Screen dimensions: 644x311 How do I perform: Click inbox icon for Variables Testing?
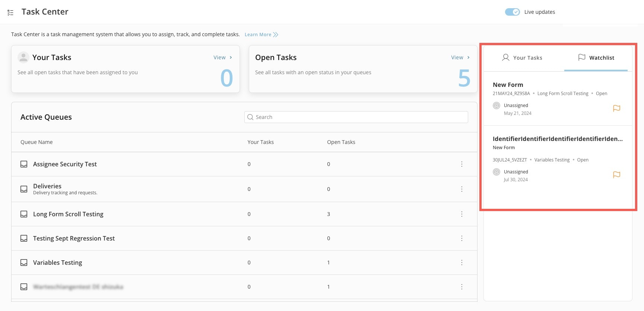(x=24, y=263)
